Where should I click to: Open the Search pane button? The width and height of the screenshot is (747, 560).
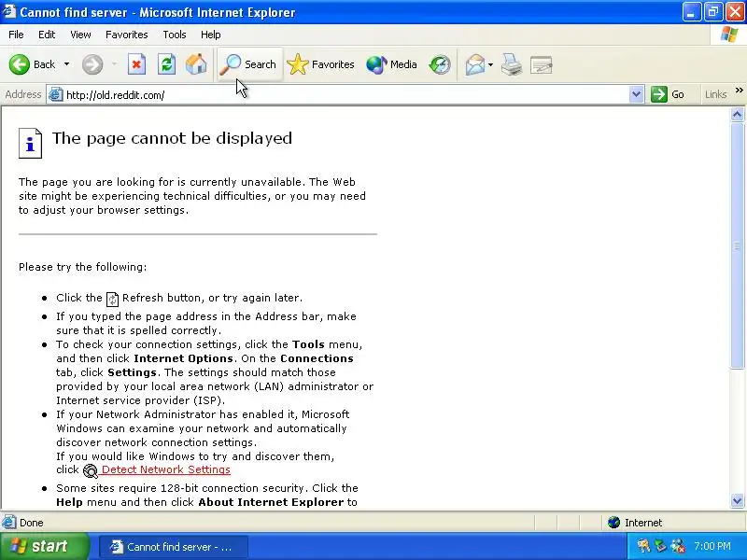coord(249,64)
